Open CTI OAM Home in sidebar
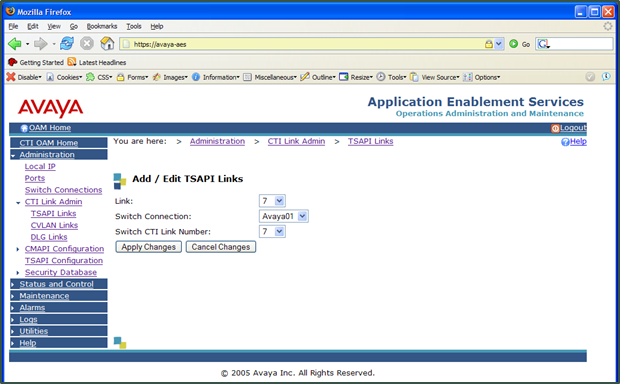 [x=49, y=143]
